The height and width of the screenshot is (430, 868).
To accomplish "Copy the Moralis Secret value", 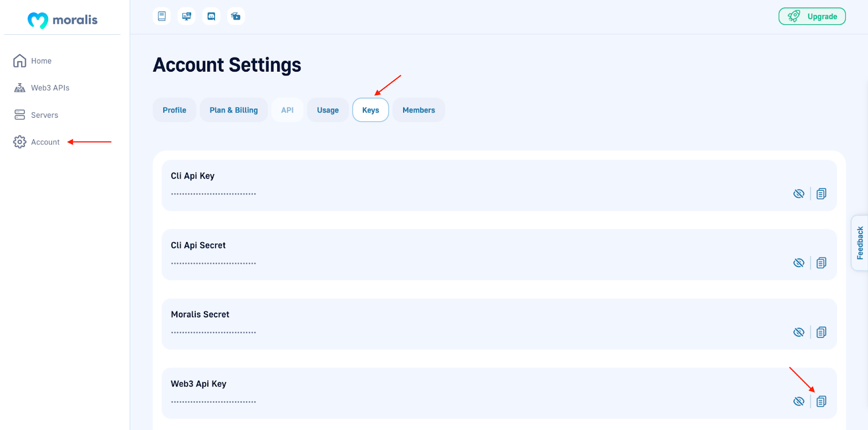I will (x=821, y=332).
